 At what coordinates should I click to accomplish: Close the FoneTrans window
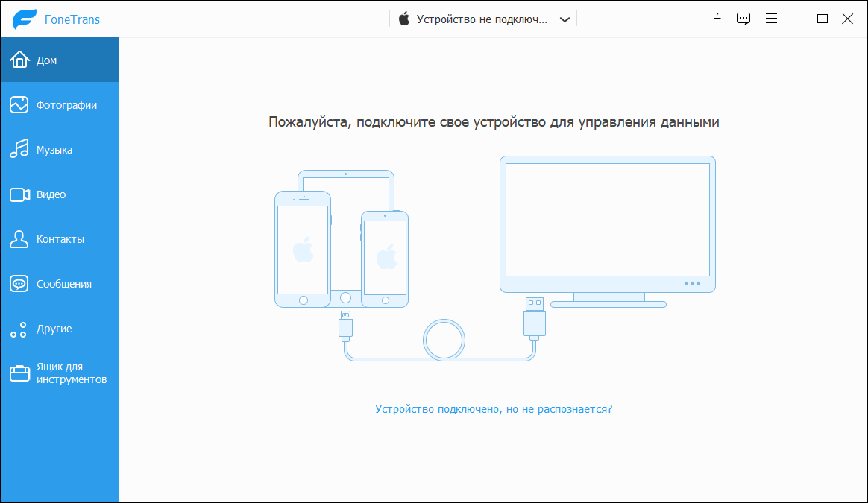point(848,19)
